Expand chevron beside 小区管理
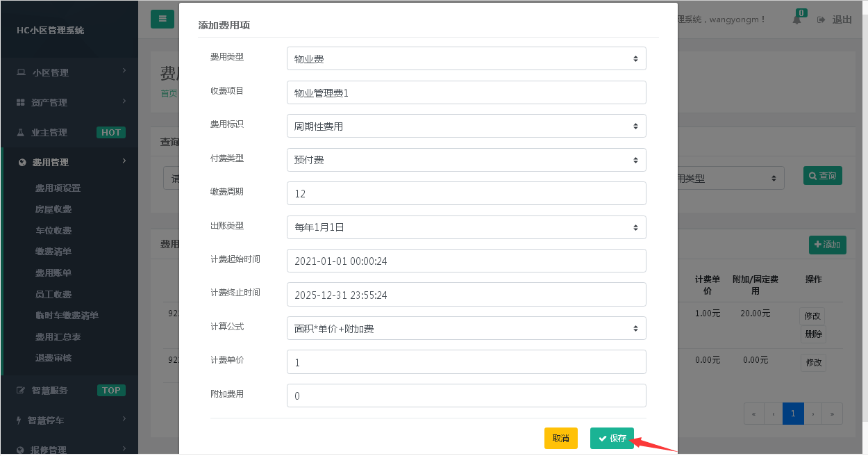Image resolution: width=868 pixels, height=456 pixels. click(124, 71)
